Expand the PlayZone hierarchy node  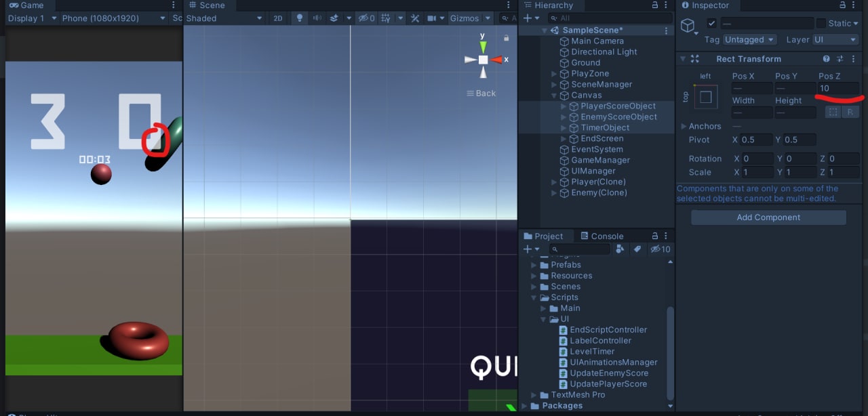click(x=555, y=74)
